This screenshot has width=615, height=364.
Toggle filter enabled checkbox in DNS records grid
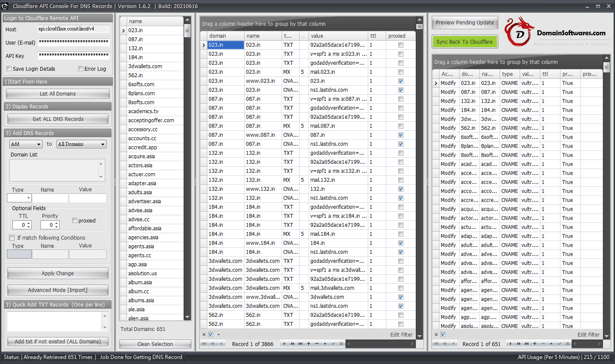coord(211,334)
